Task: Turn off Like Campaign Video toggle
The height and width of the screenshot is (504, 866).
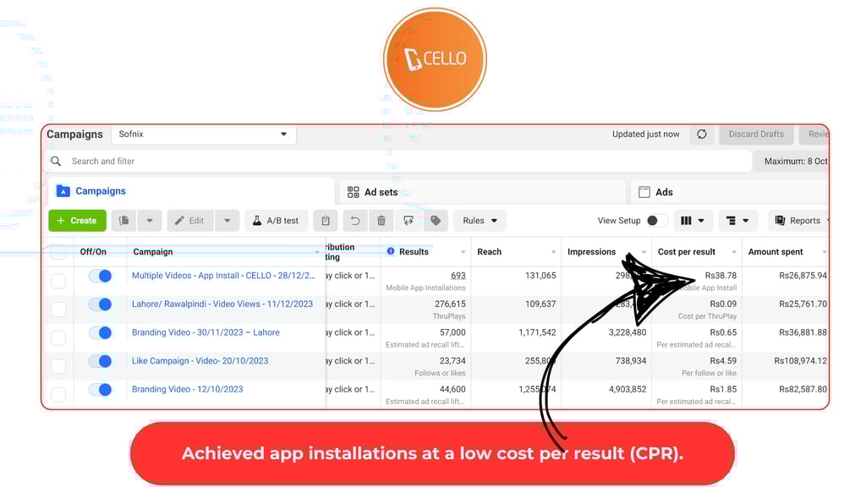Action: pos(101,361)
